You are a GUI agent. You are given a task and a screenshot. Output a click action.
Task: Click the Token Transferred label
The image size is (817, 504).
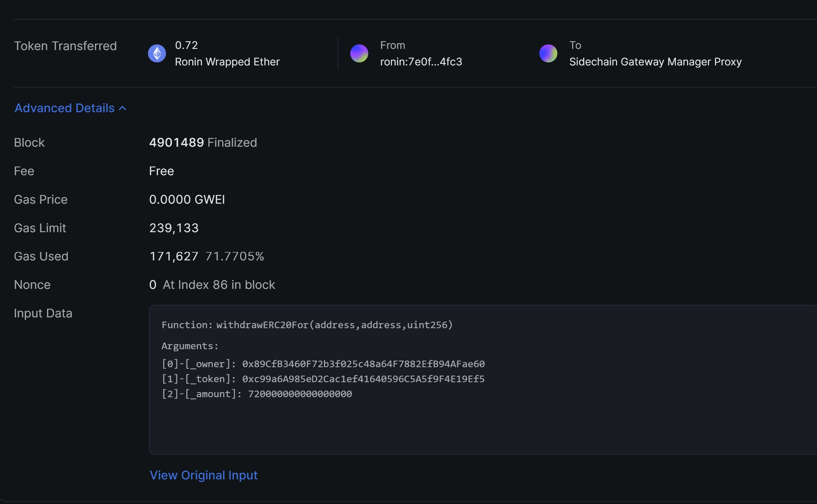(65, 46)
